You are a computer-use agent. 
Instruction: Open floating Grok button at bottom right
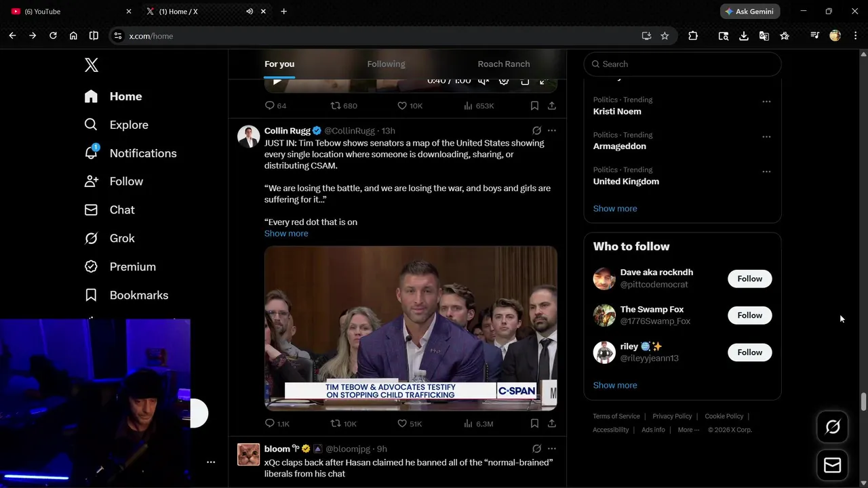pyautogui.click(x=833, y=427)
